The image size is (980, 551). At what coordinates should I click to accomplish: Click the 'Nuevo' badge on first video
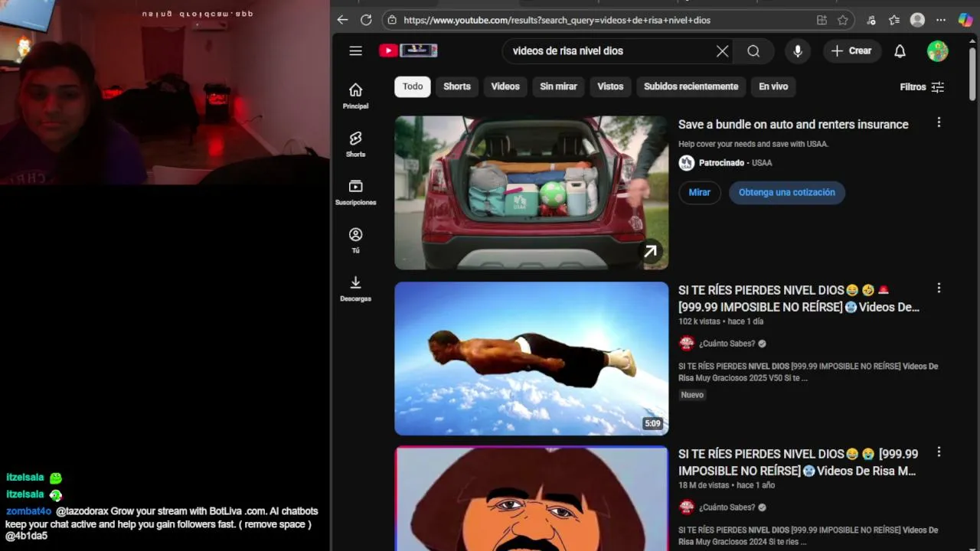(x=692, y=395)
